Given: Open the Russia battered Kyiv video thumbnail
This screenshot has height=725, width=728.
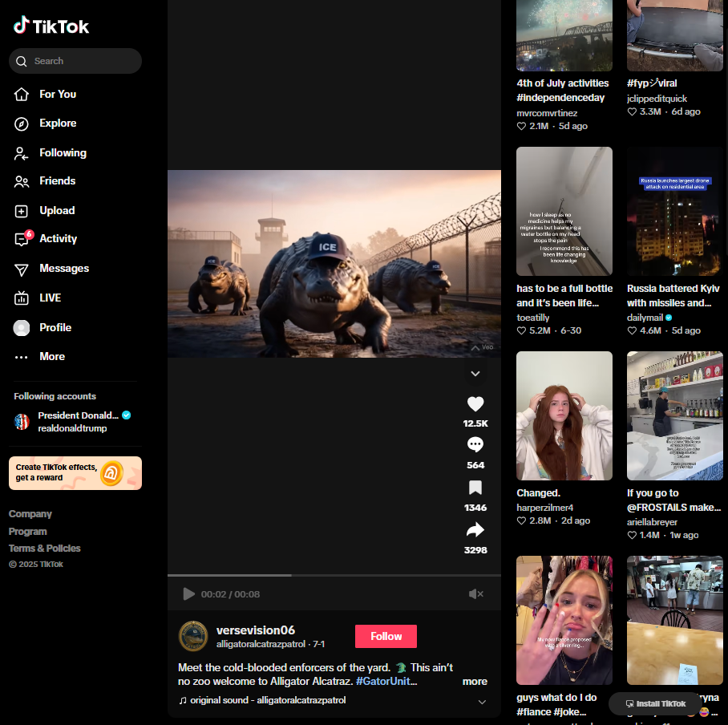Looking at the screenshot, I should click(x=674, y=212).
